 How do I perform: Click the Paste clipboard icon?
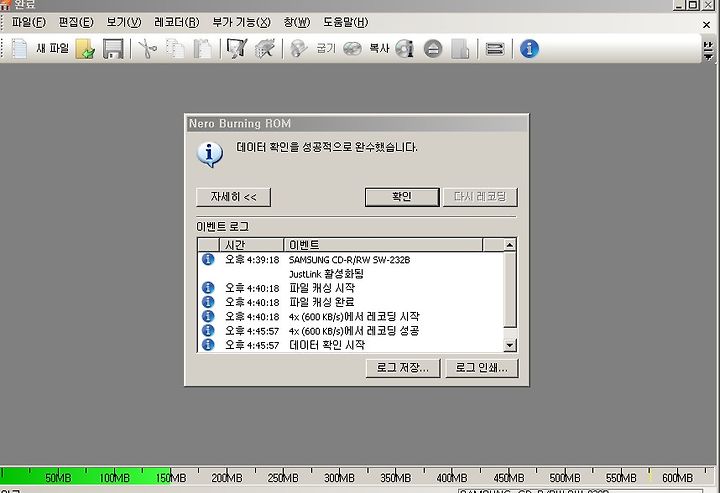click(202, 49)
